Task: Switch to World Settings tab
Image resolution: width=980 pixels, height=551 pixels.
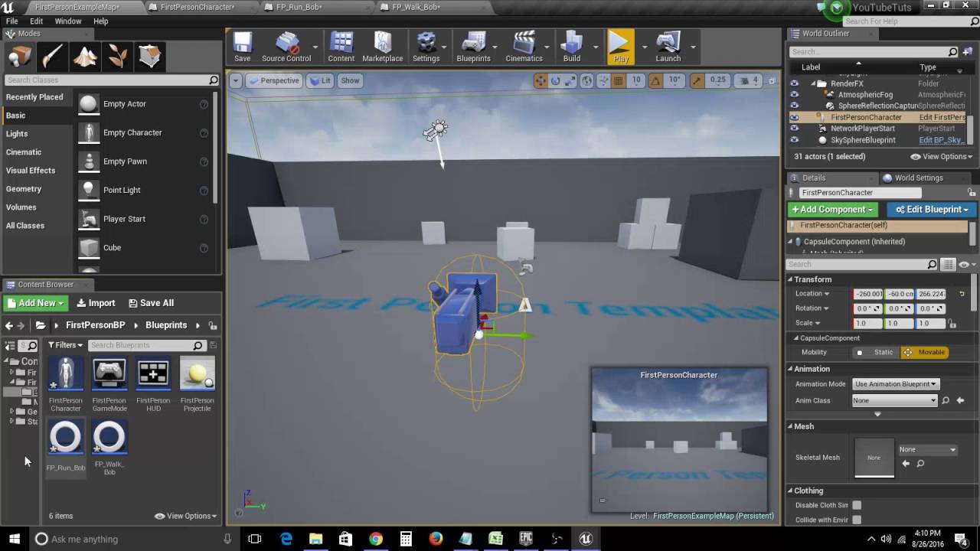Action: coord(919,178)
